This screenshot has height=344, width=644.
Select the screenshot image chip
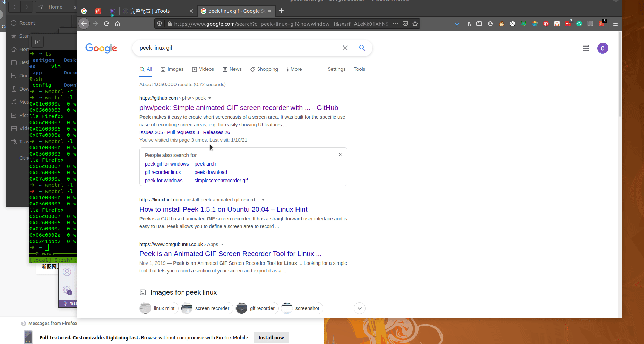tap(302, 308)
